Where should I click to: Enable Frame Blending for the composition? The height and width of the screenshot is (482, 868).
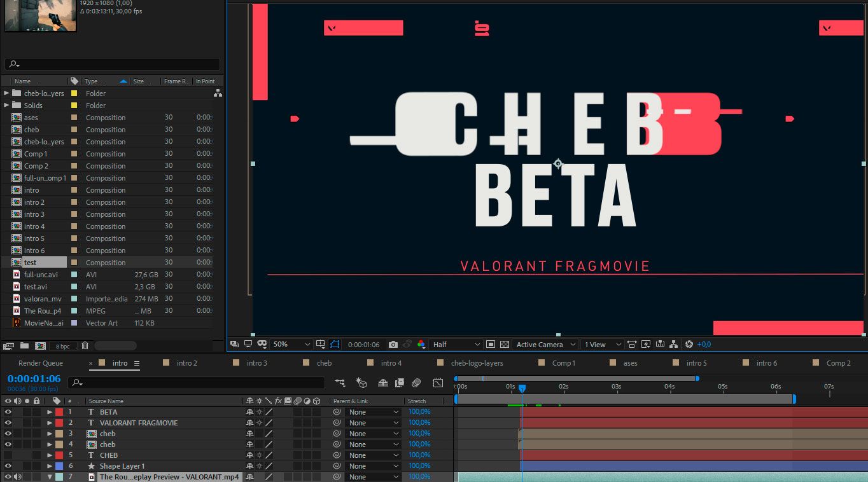(x=400, y=383)
